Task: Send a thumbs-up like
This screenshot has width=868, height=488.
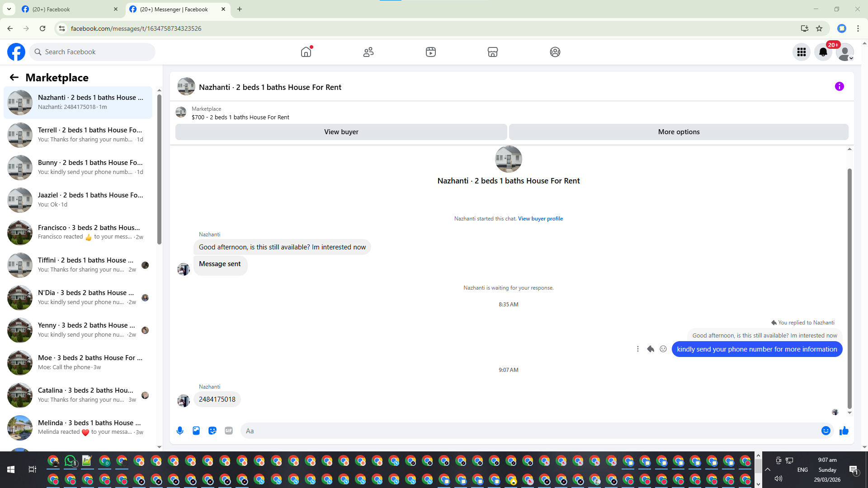Action: pos(844,431)
